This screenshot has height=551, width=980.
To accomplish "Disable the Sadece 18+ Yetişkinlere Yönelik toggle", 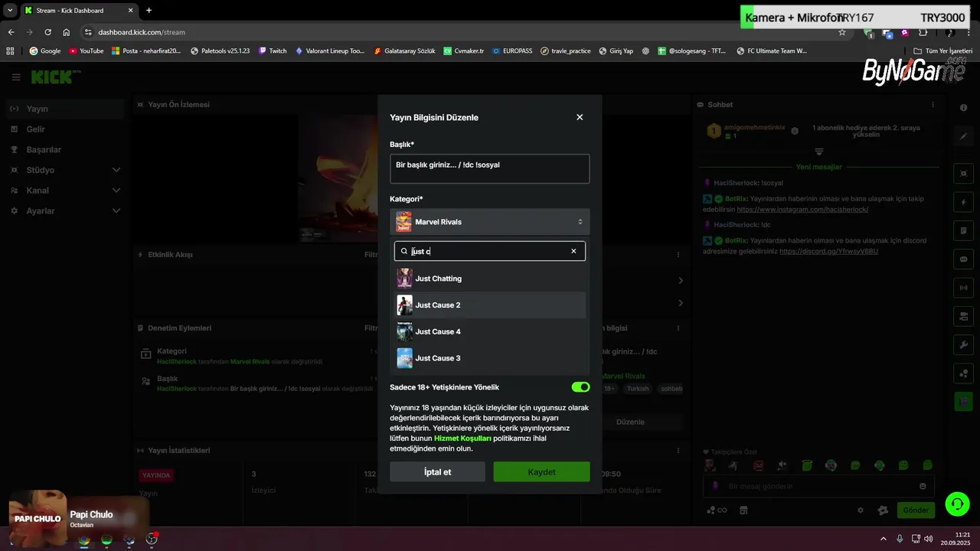I will [x=580, y=387].
